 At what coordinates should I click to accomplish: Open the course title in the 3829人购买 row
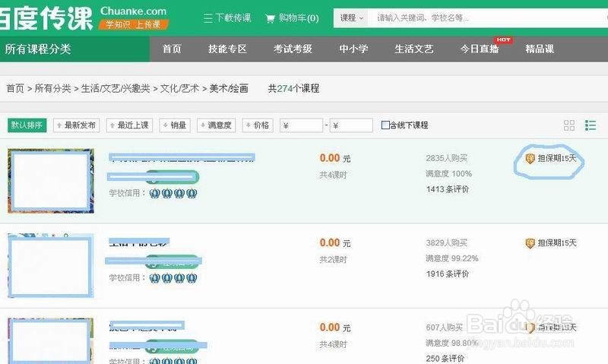tap(139, 242)
